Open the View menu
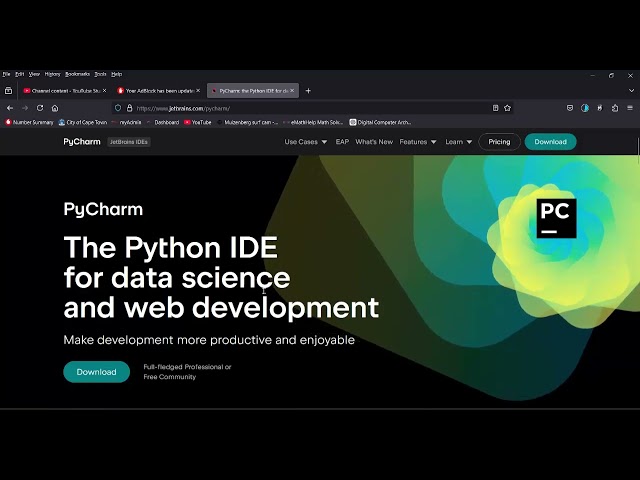This screenshot has height=480, width=640. tap(34, 74)
